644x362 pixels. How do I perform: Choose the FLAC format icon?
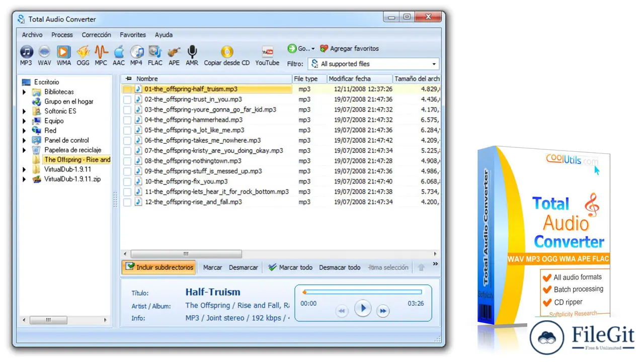(155, 52)
